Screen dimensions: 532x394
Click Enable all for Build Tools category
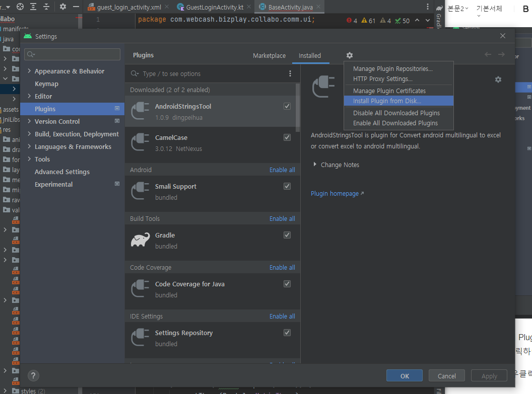click(x=282, y=218)
